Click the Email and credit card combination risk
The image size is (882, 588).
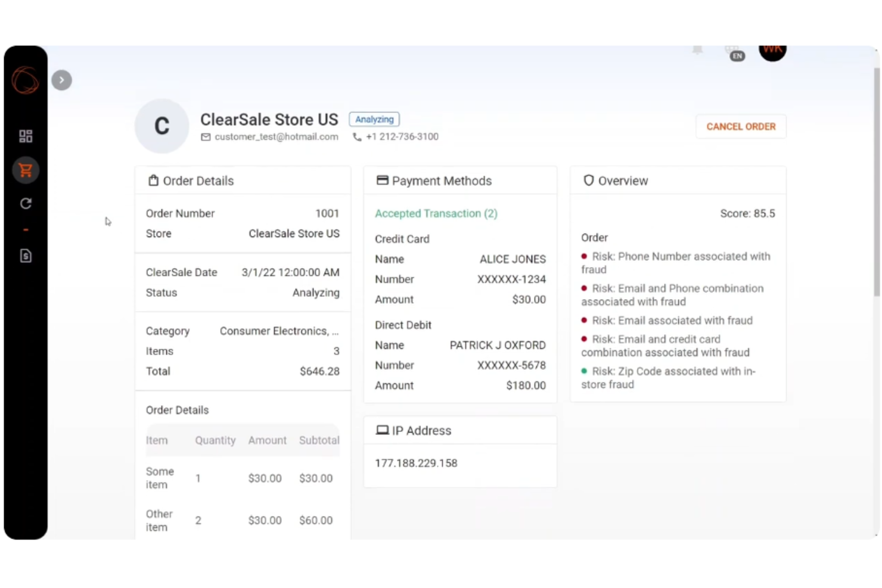click(x=665, y=346)
